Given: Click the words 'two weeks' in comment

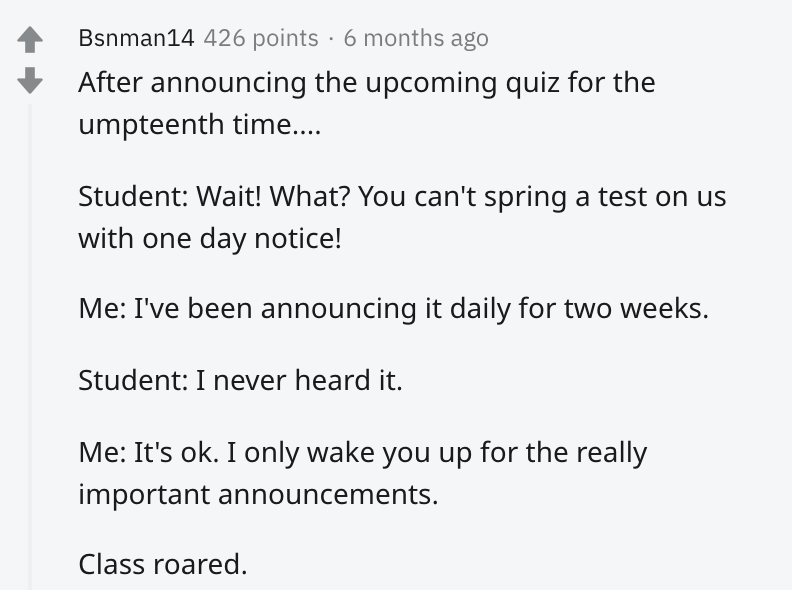Looking at the screenshot, I should pos(636,308).
